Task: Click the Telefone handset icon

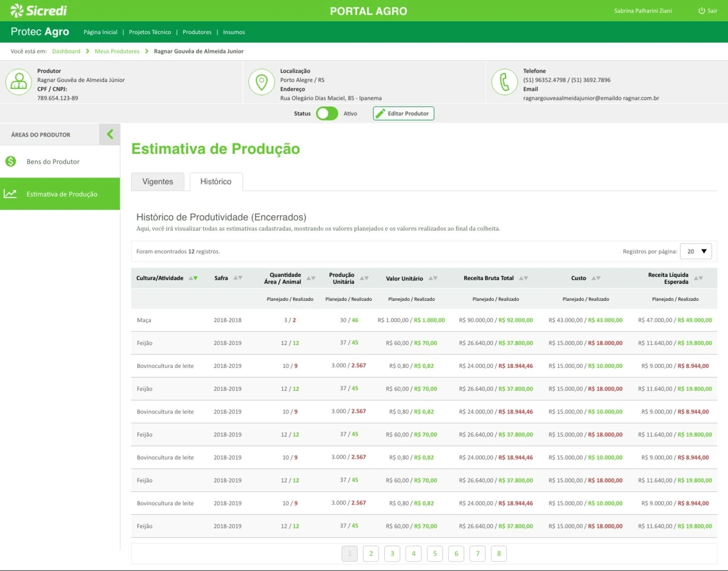Action: (x=504, y=82)
